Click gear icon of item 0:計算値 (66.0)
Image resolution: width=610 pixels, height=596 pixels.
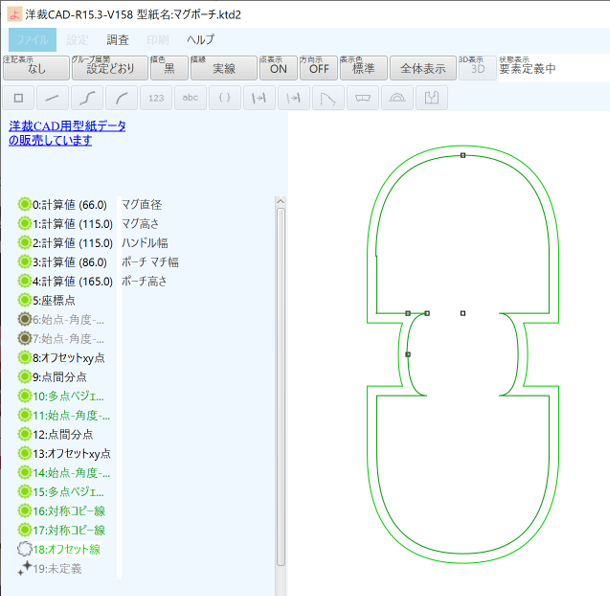(x=25, y=204)
